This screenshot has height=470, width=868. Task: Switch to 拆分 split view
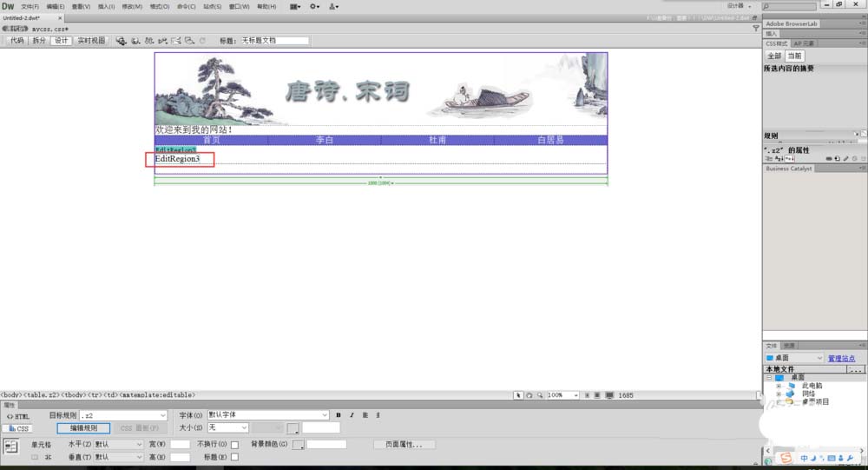click(39, 40)
